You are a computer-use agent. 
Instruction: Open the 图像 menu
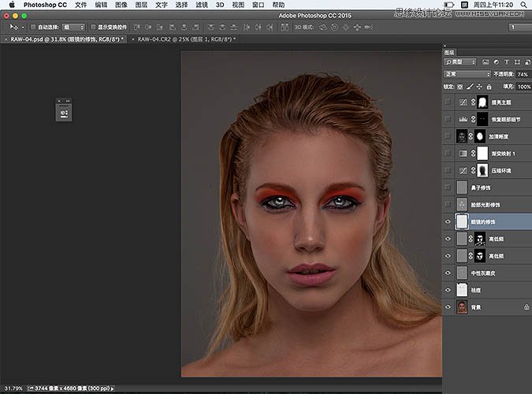coord(121,5)
